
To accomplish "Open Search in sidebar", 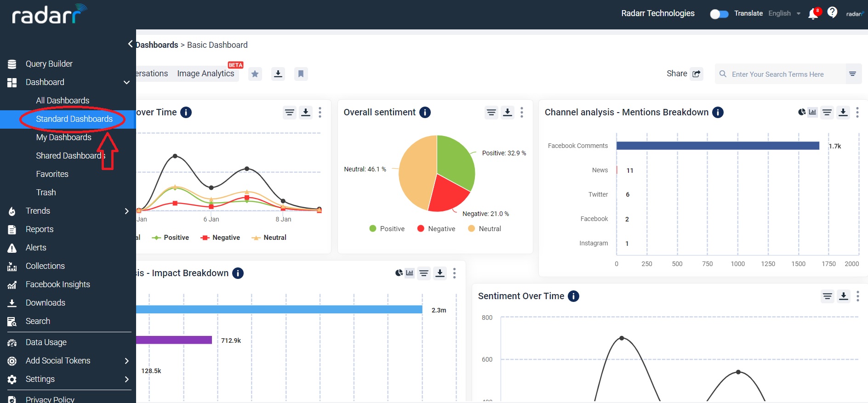I will (x=38, y=321).
